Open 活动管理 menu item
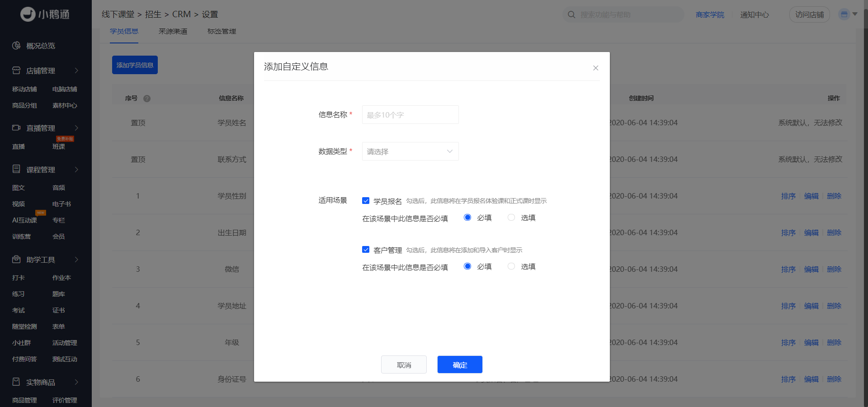 pos(65,343)
